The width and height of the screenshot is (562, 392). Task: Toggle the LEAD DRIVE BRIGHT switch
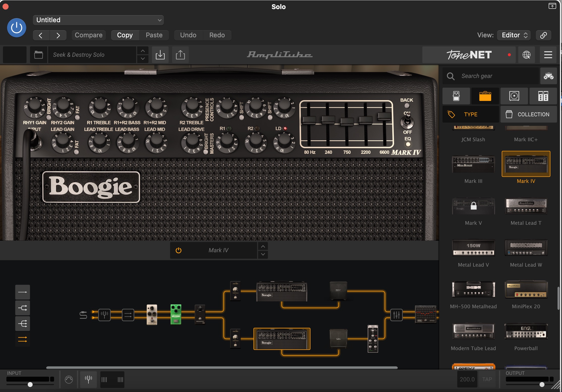[206, 152]
